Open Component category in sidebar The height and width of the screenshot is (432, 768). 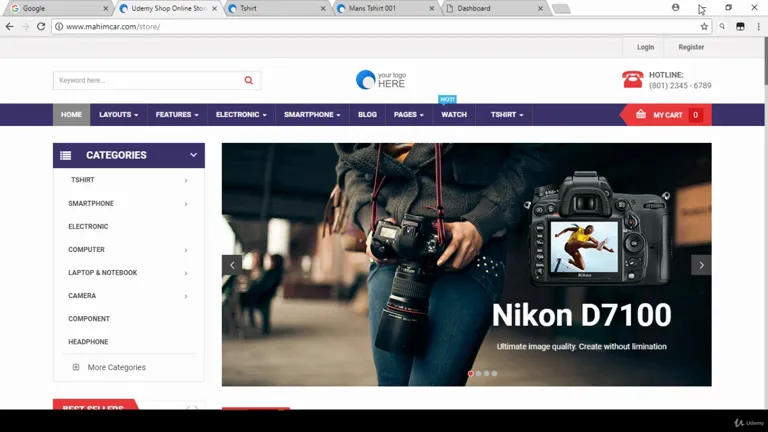click(89, 318)
